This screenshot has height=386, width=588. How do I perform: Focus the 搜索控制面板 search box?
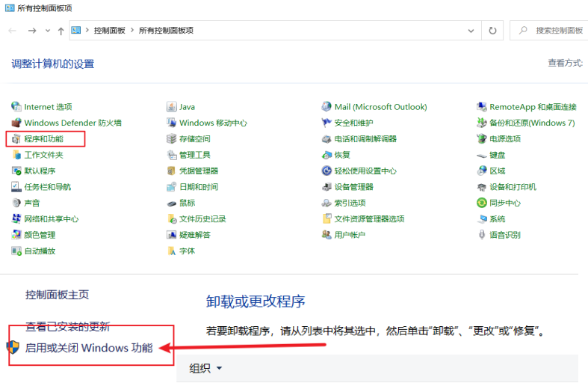[x=549, y=31]
